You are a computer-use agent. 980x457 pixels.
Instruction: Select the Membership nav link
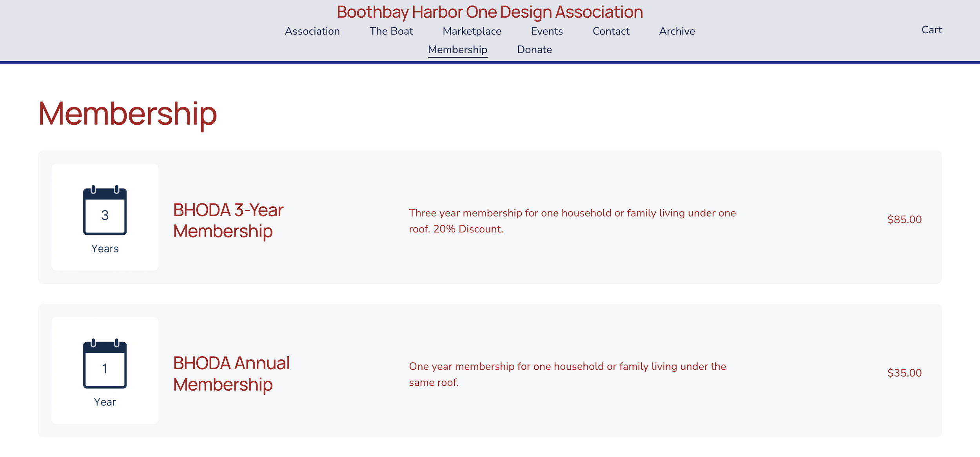(457, 50)
